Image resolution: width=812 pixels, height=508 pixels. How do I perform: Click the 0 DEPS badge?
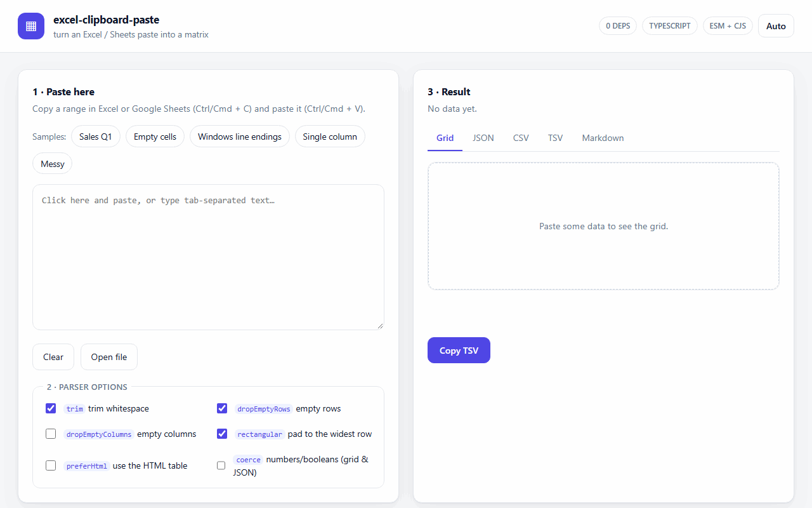click(618, 26)
